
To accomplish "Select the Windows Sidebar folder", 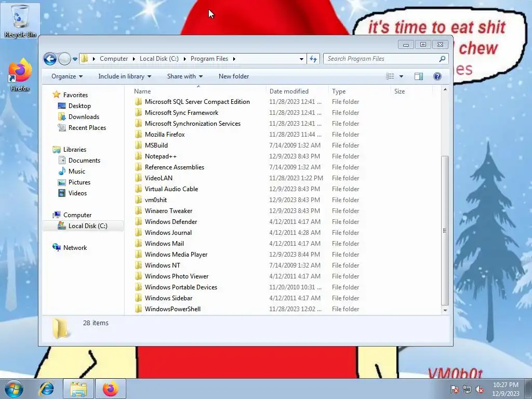I will 168,298.
